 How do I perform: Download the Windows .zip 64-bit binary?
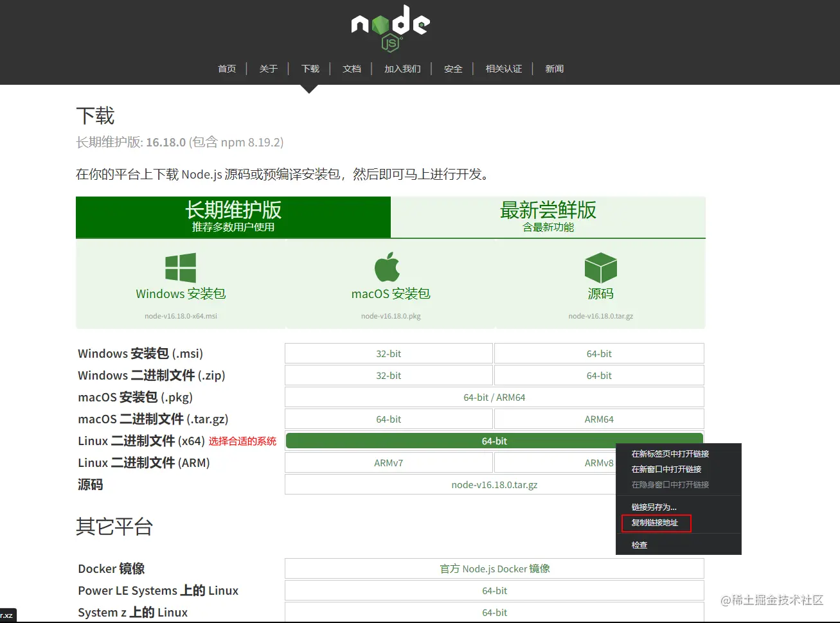599,376
